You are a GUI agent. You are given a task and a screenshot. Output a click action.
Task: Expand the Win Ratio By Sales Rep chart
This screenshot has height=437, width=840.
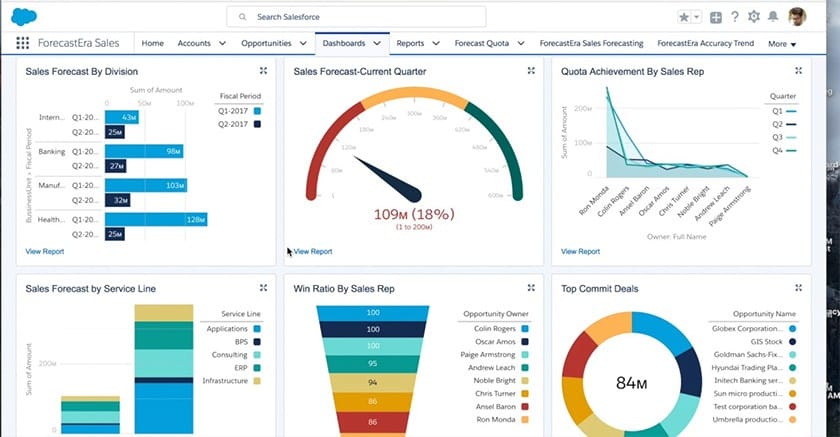(x=531, y=288)
